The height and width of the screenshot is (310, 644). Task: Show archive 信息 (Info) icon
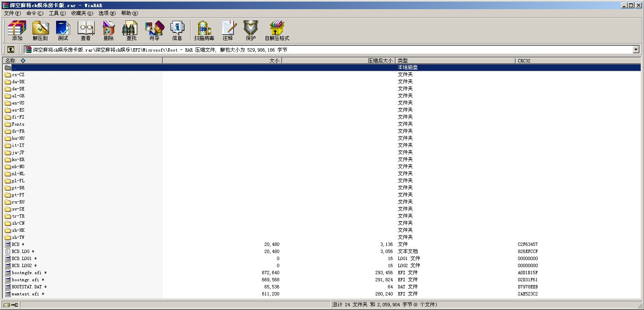click(x=177, y=31)
